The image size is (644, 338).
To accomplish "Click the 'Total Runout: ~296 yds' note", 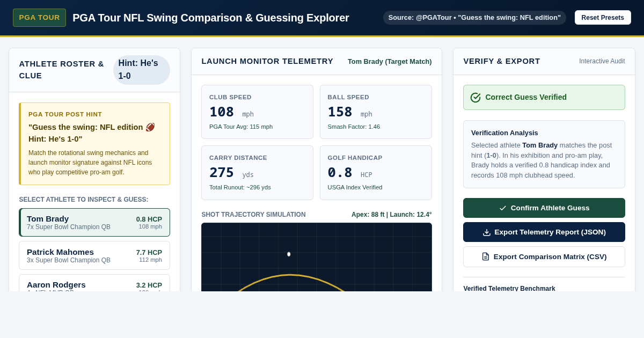I will click(240, 187).
